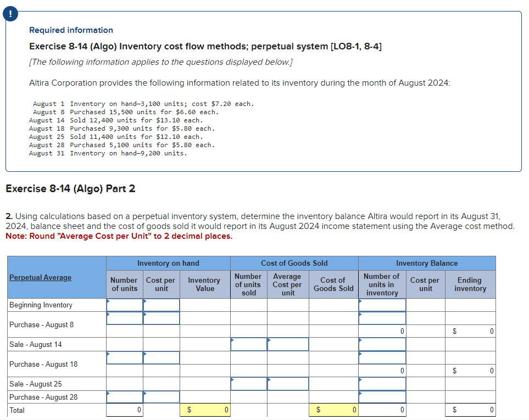The height and width of the screenshot is (420, 529).
Task: Select Sale August 25 average cost field
Action: tap(288, 384)
